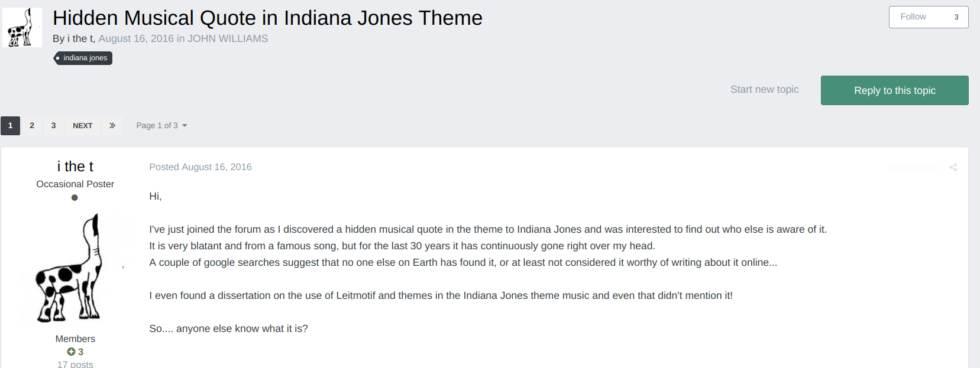This screenshot has width=980, height=368.
Task: Click 'Reply to this topic' button
Action: tap(894, 90)
